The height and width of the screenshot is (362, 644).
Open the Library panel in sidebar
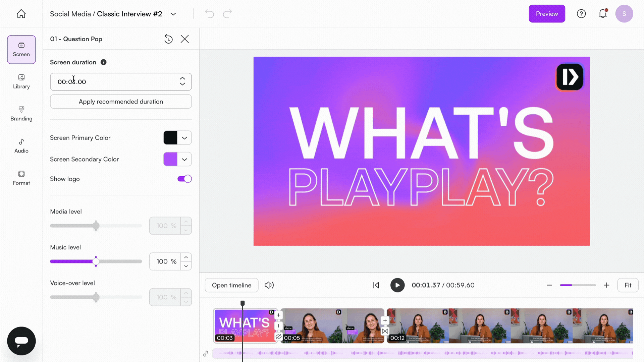pos(21,81)
